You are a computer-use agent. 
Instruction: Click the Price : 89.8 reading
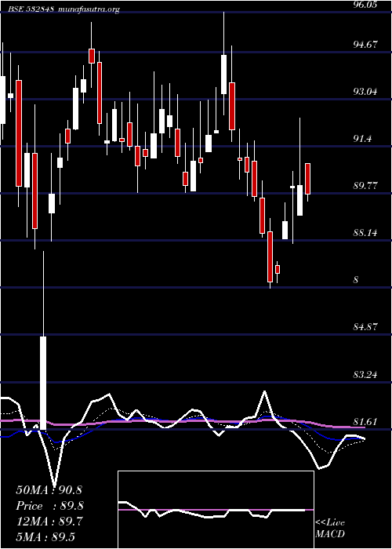click(x=49, y=506)
